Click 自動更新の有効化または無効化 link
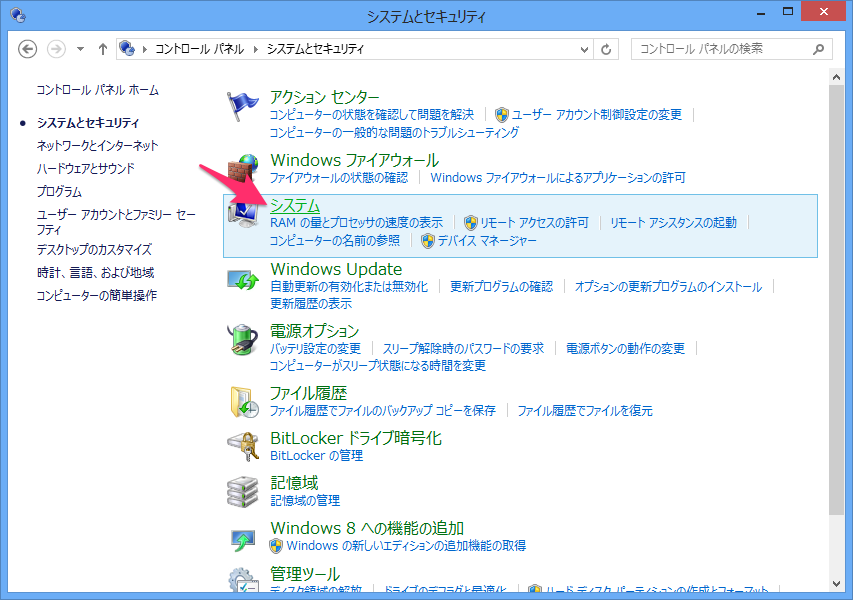 point(349,287)
